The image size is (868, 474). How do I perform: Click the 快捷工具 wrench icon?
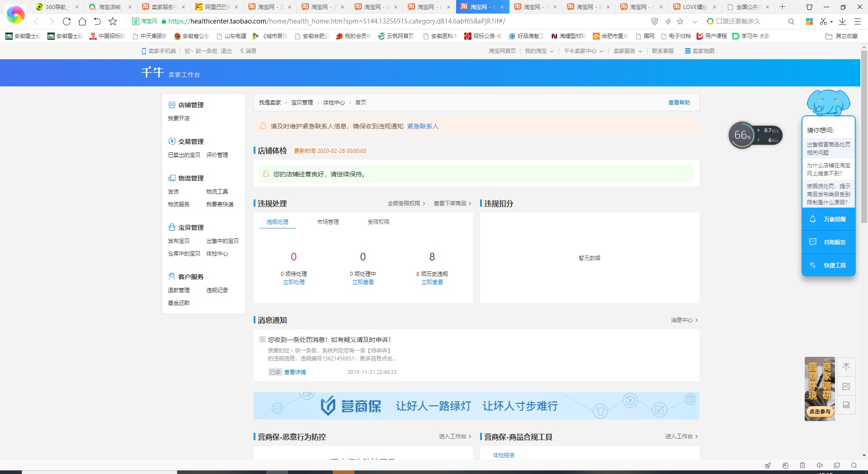pyautogui.click(x=812, y=265)
